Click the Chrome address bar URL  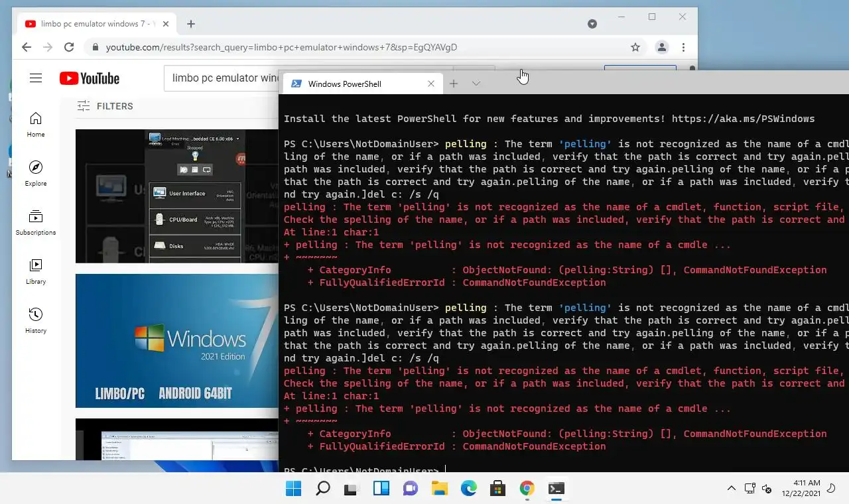281,47
